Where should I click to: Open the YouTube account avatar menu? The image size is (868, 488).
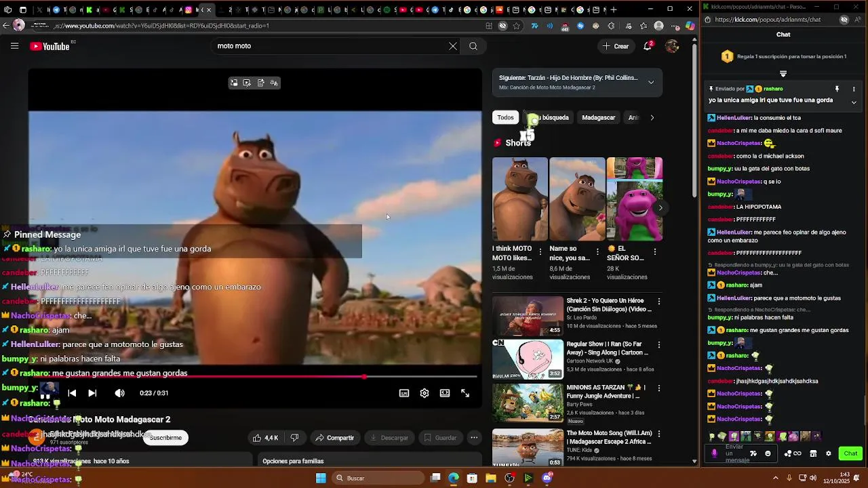pos(672,46)
